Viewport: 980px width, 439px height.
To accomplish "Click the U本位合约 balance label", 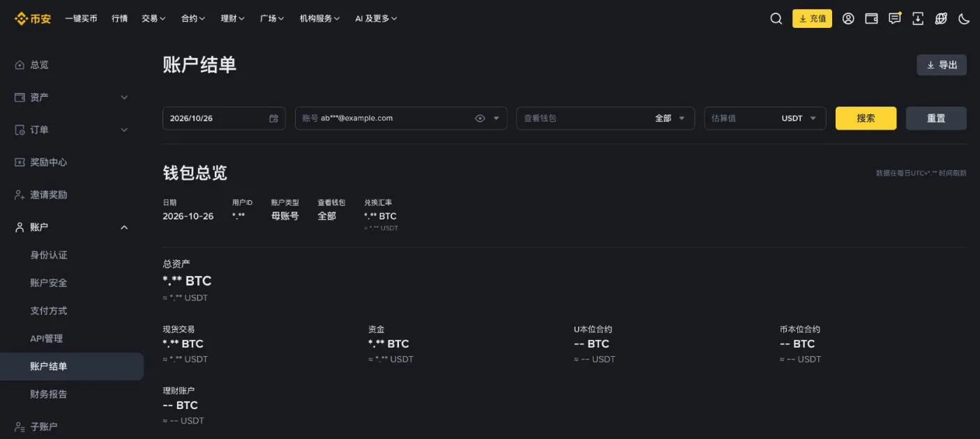I will coord(593,330).
